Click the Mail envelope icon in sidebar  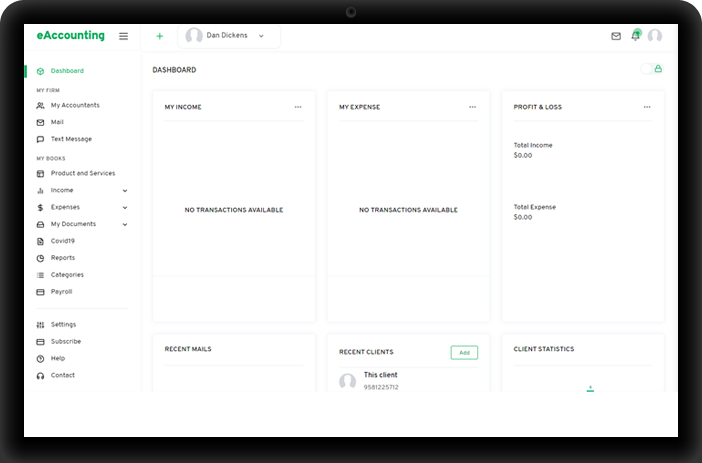[x=40, y=122]
